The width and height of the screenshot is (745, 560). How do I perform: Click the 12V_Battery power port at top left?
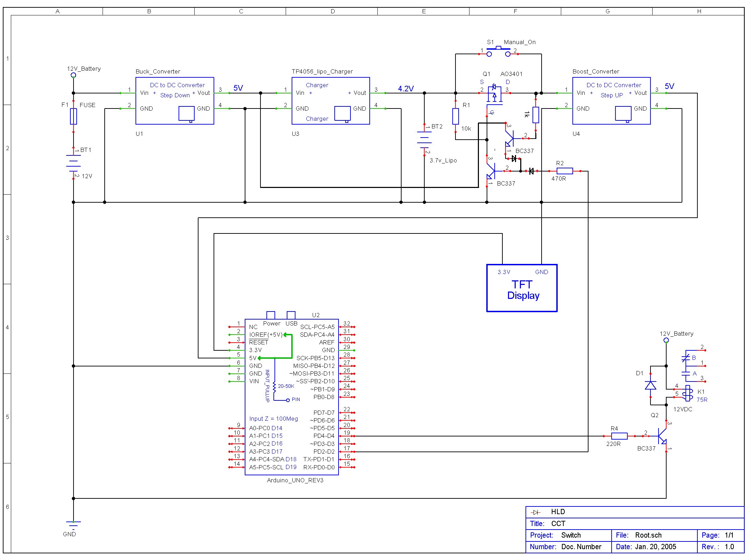pyautogui.click(x=74, y=75)
